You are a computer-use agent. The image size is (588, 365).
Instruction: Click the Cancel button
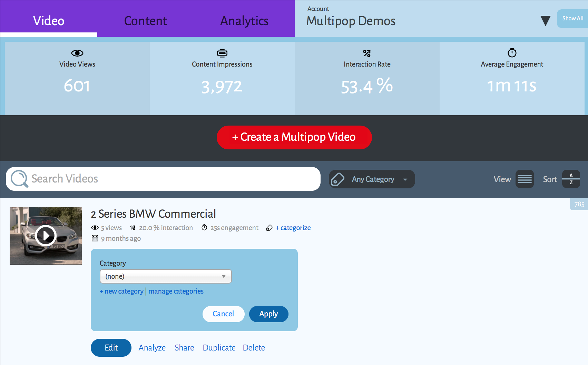click(223, 314)
